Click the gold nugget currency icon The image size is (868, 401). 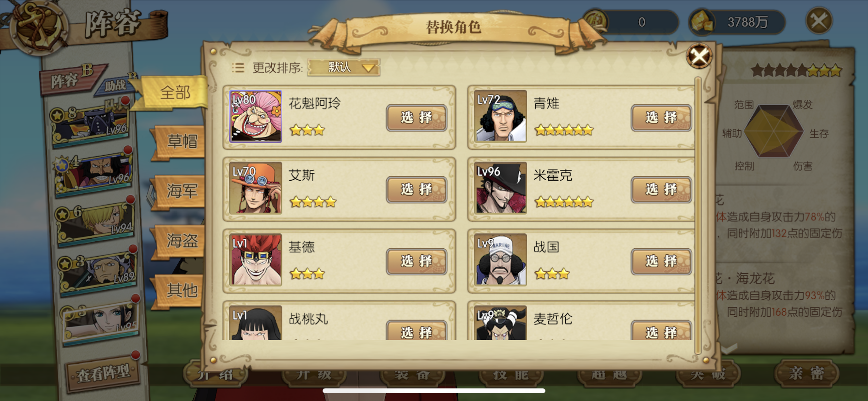[x=702, y=22]
